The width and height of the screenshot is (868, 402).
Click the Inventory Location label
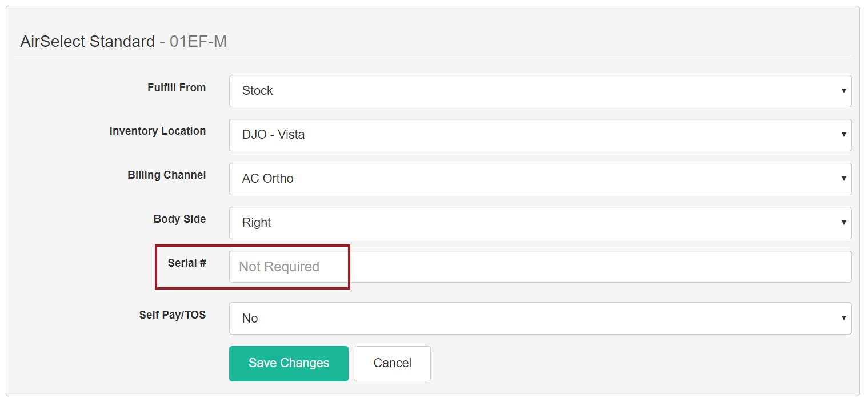158,131
